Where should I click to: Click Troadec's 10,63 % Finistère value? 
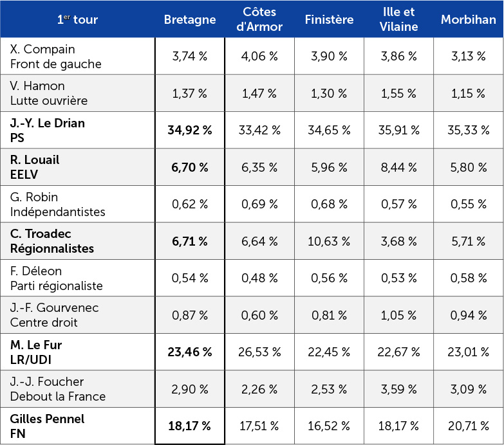click(329, 241)
